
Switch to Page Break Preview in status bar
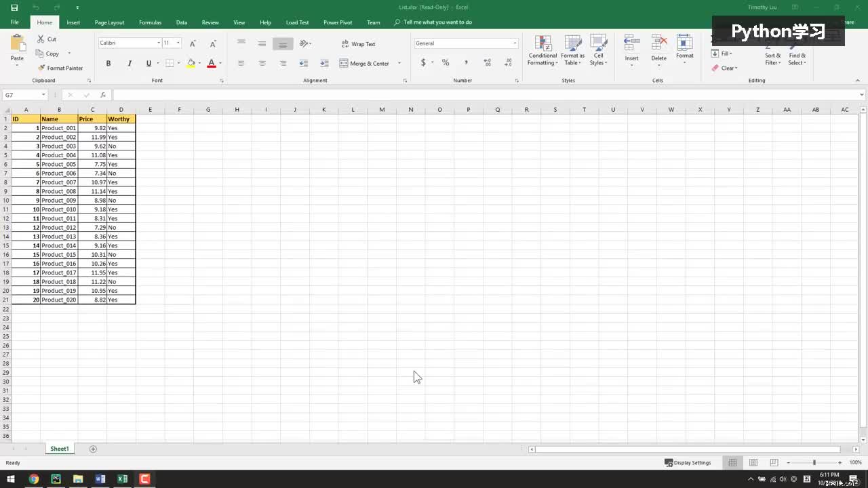(774, 462)
